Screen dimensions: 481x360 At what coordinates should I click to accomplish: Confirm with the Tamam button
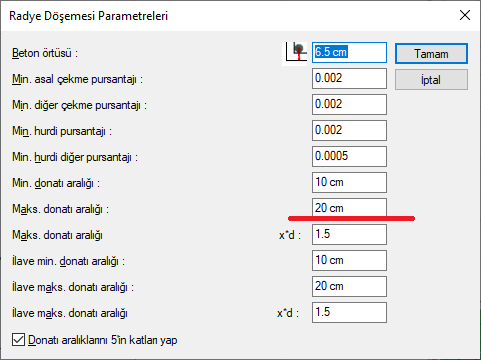tap(431, 54)
